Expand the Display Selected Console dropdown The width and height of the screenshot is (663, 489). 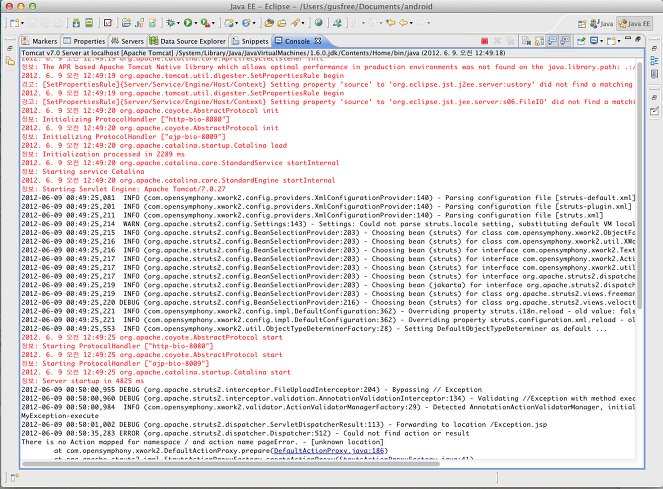click(601, 41)
